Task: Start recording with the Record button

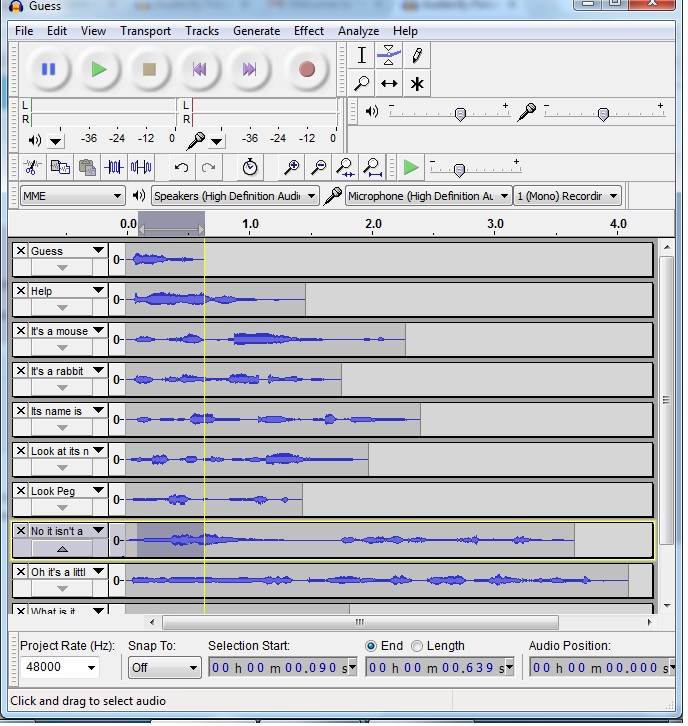Action: click(306, 69)
